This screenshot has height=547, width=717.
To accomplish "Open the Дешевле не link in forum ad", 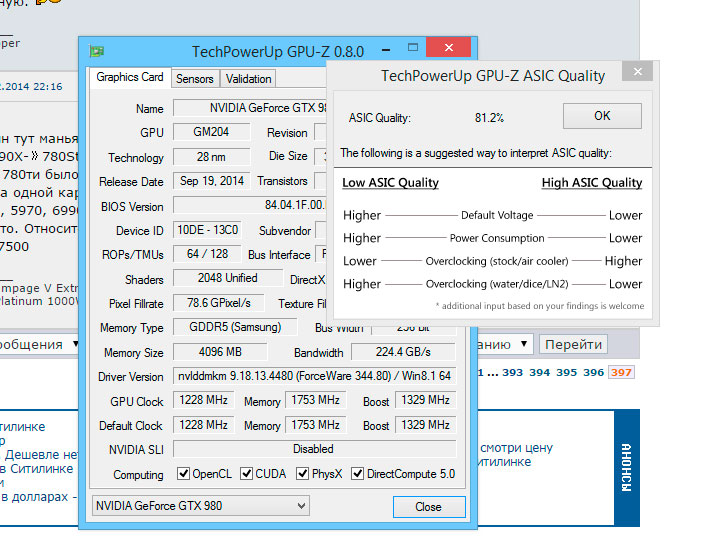I will [x=41, y=455].
